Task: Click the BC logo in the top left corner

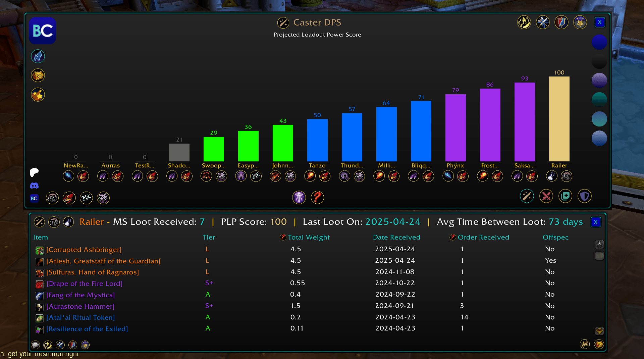Action: 42,31
